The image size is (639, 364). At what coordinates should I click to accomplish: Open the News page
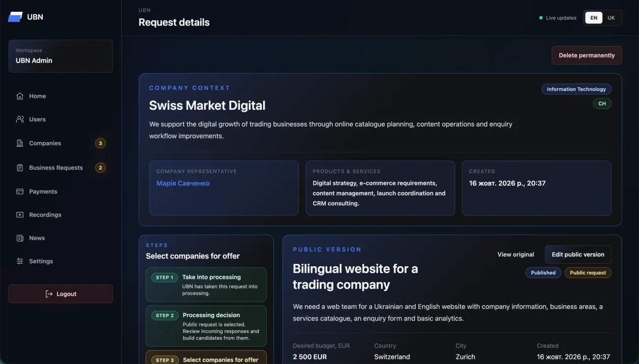[x=60, y=238]
